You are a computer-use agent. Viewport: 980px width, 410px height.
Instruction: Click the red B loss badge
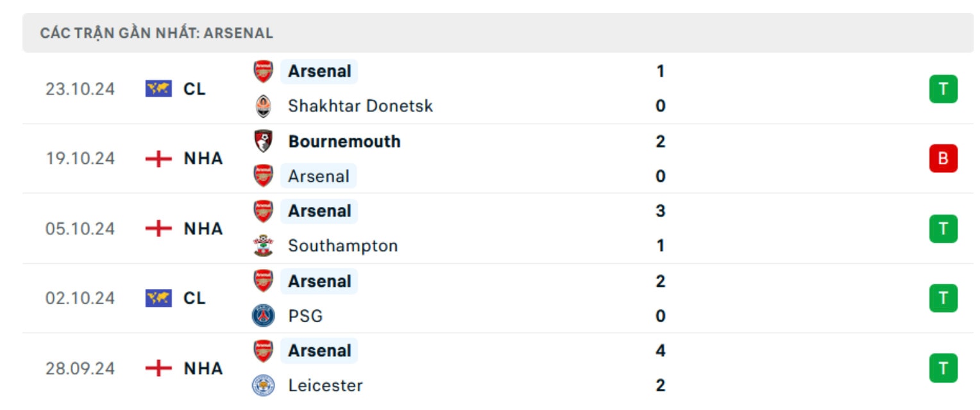[943, 159]
